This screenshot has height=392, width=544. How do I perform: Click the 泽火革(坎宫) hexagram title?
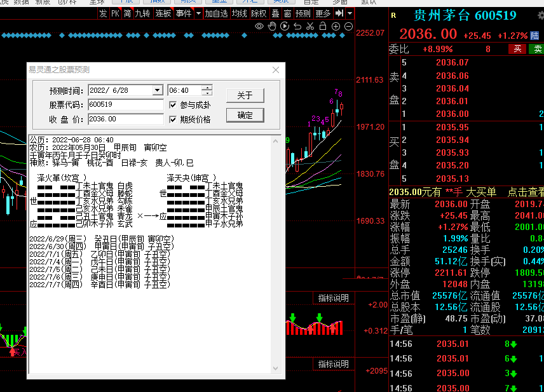tap(62, 179)
